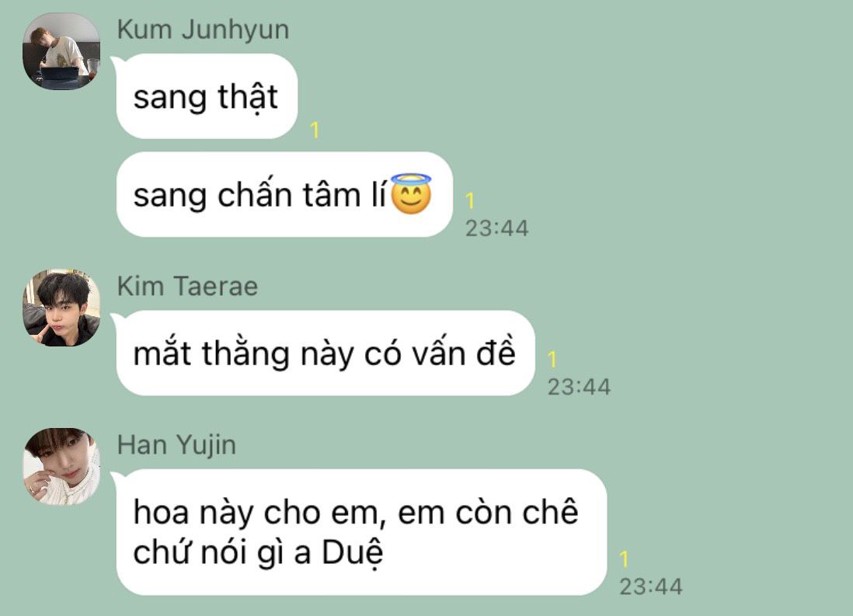Select the "sang thật" message bubble

click(207, 96)
